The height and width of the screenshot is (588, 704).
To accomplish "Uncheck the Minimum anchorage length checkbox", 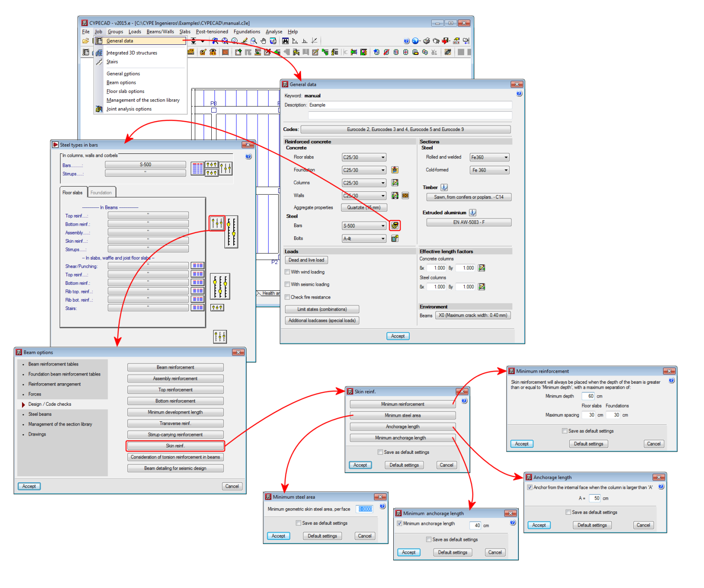I will (x=400, y=523).
